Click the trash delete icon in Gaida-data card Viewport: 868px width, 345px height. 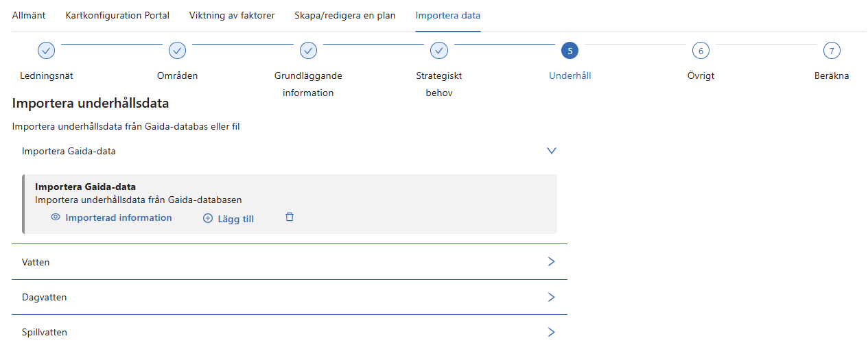click(x=290, y=217)
